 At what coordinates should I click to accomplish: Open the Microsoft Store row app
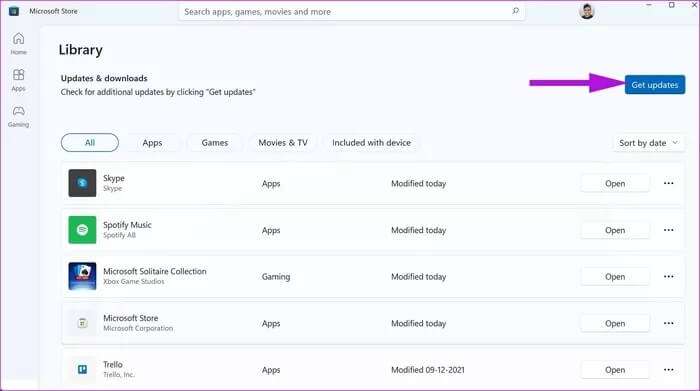coord(615,324)
